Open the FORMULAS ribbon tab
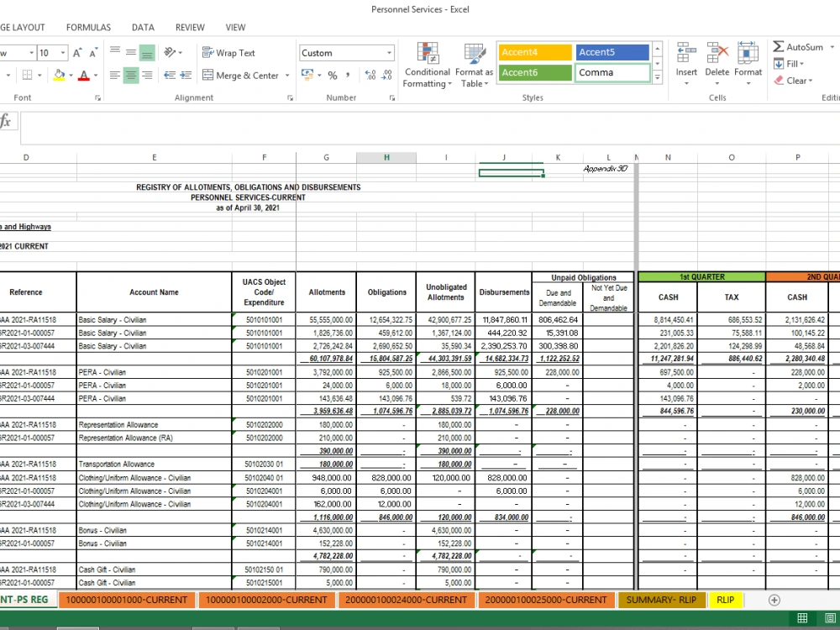This screenshot has width=840, height=630. coord(88,28)
